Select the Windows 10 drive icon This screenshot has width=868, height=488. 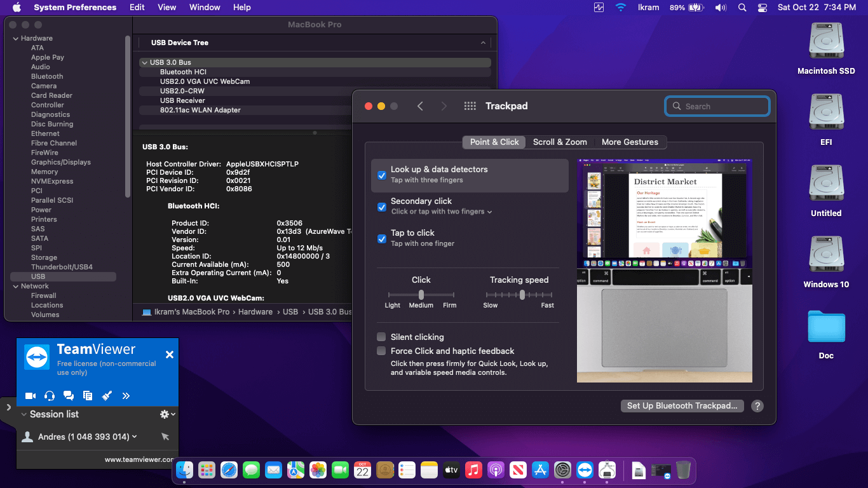tap(826, 255)
